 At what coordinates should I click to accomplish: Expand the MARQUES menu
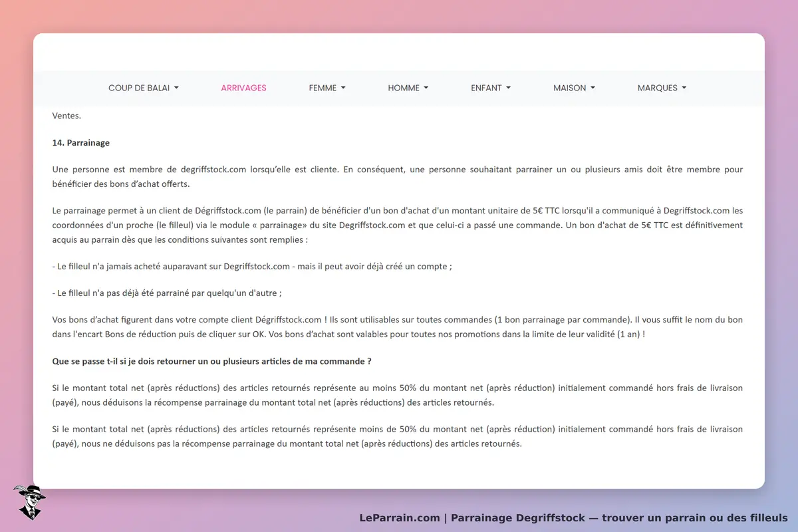coord(662,88)
